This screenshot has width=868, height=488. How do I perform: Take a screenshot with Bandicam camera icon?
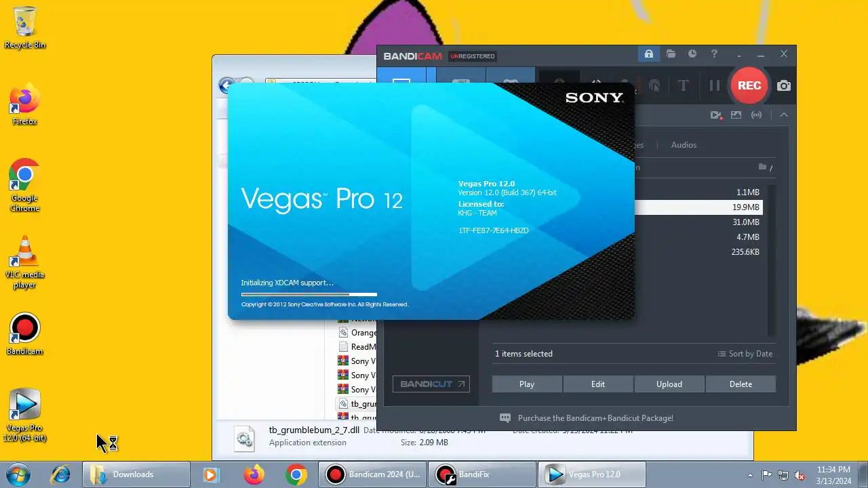pyautogui.click(x=784, y=85)
